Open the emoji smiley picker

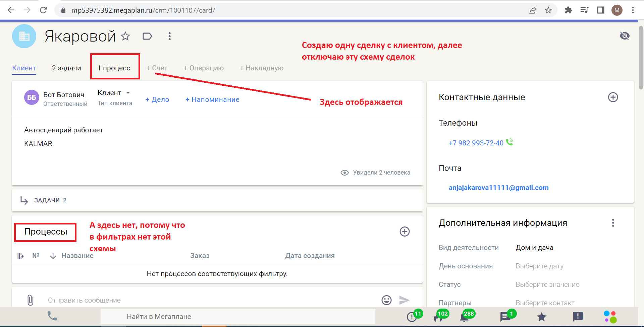[x=386, y=300]
